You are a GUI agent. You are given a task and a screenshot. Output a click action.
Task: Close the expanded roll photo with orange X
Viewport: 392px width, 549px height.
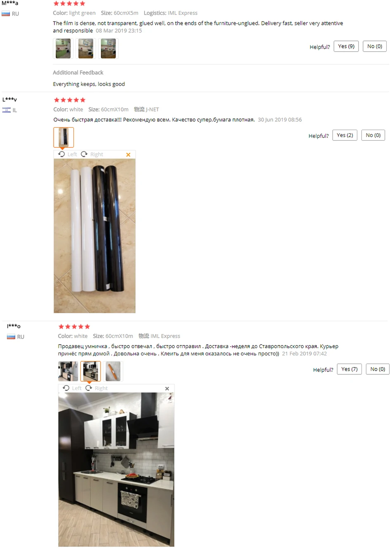128,155
